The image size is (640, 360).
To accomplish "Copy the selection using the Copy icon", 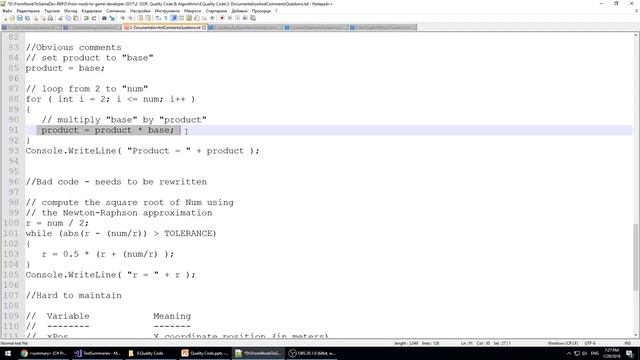I will 68,18.
